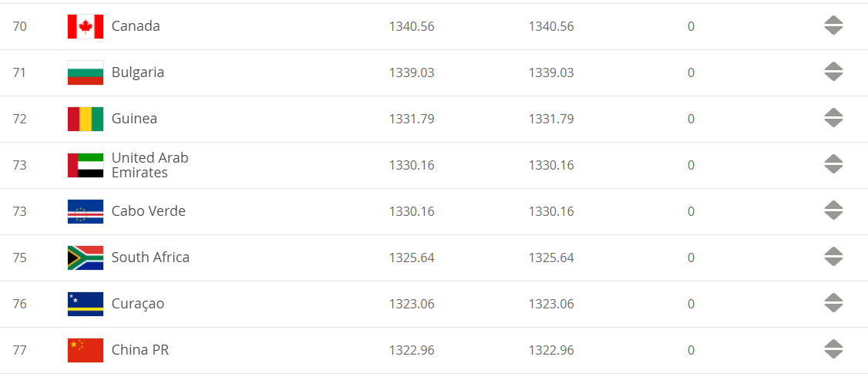Expand Canada row details arrows
This screenshot has width=868, height=377.
pyautogui.click(x=833, y=25)
